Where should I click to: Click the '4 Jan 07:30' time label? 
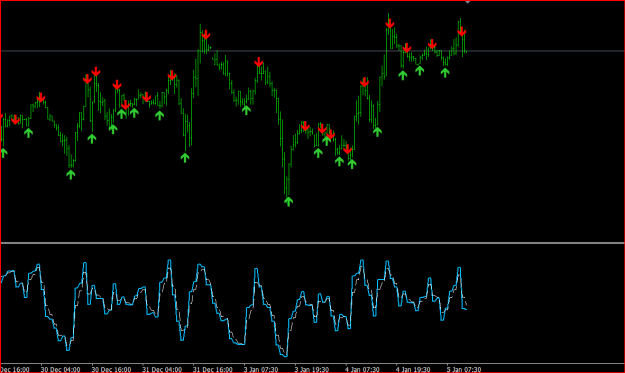[362, 369]
